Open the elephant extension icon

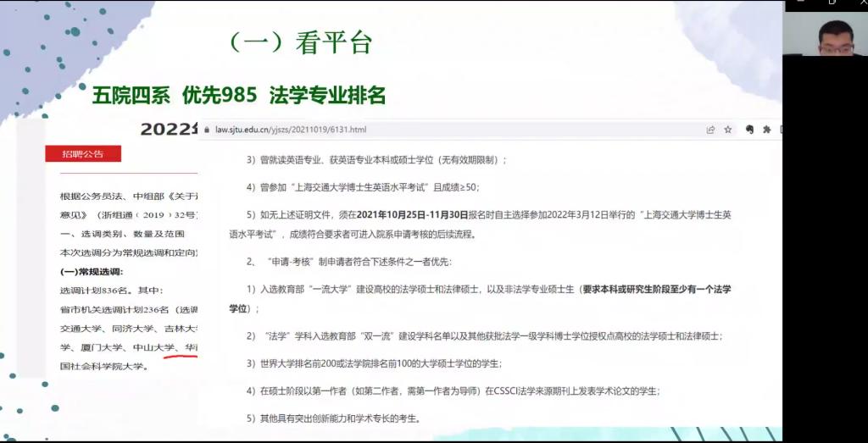749,130
